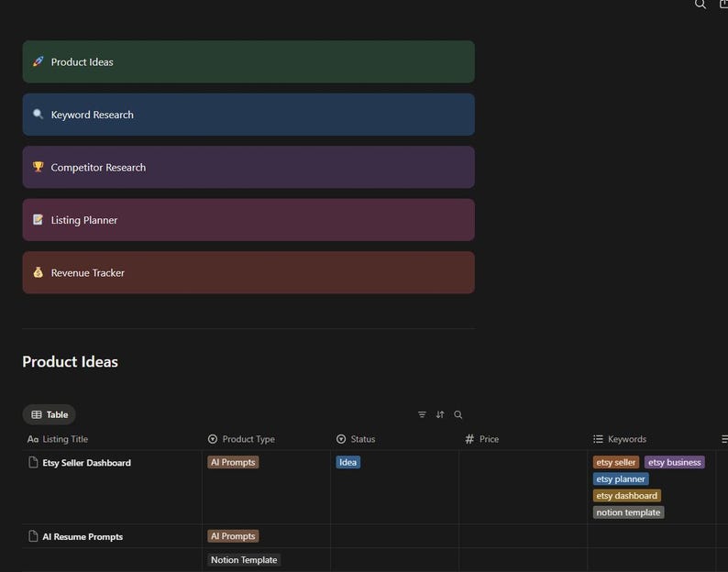Click the etsy planner keyword tag
Viewport: 728px width, 572px height.
click(x=621, y=479)
